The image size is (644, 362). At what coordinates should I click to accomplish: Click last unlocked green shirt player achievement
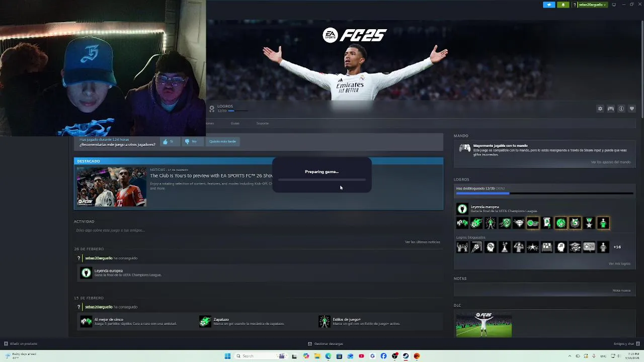click(x=603, y=223)
